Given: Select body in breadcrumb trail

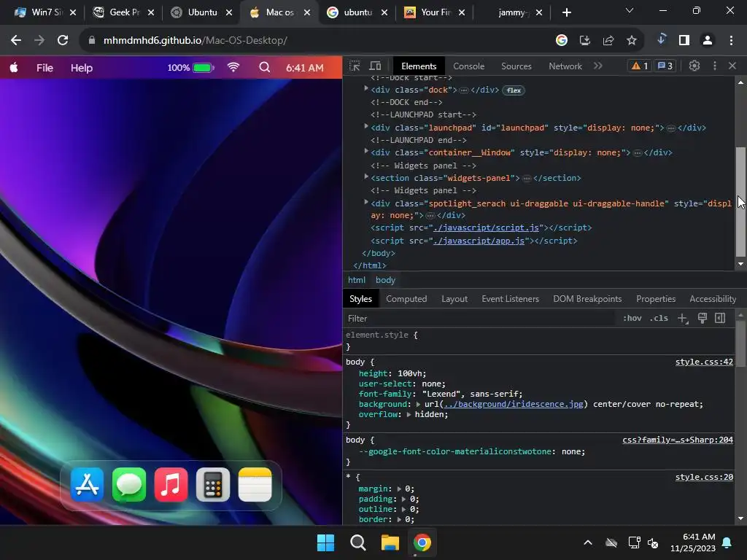Looking at the screenshot, I should point(385,280).
